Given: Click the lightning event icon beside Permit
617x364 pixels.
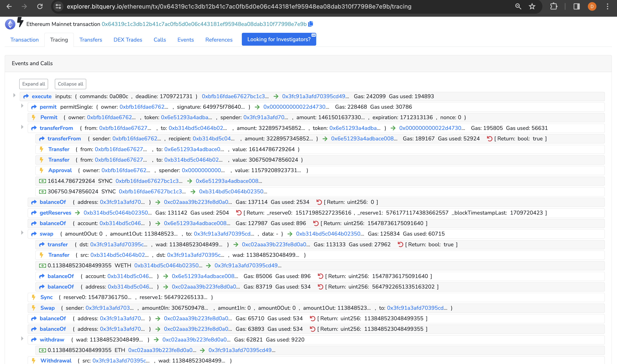Looking at the screenshot, I should pyautogui.click(x=34, y=117).
